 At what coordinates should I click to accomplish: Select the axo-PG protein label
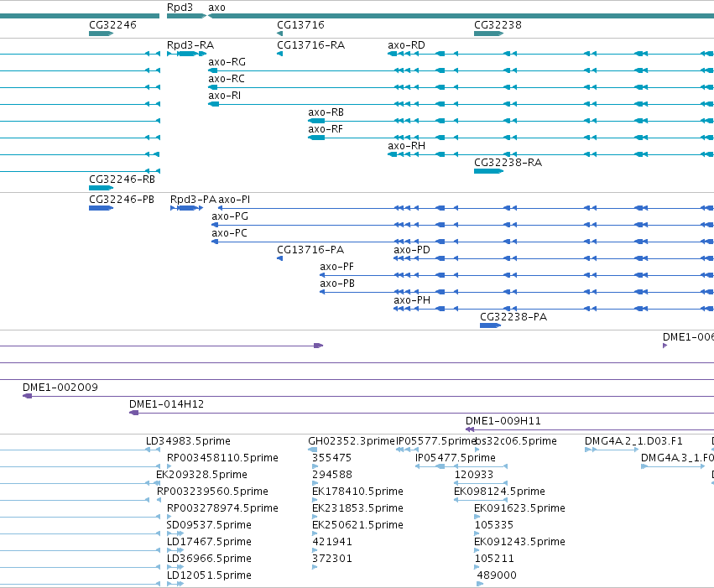(x=230, y=216)
